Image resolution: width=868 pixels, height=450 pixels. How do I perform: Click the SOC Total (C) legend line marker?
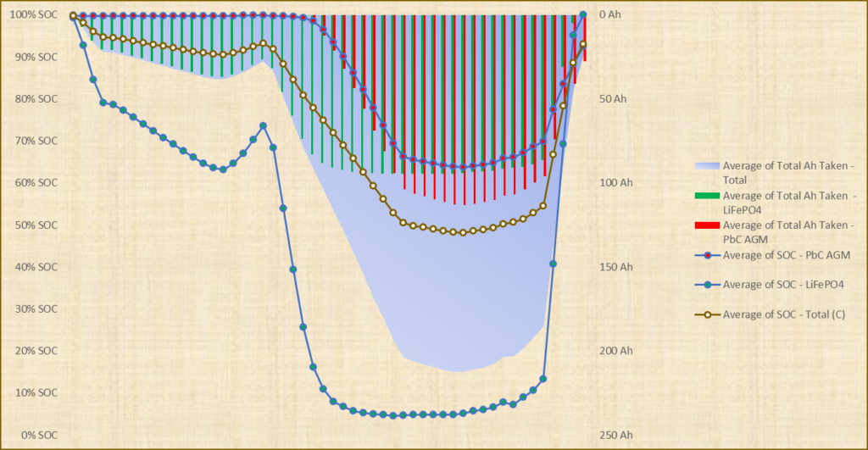coord(706,314)
